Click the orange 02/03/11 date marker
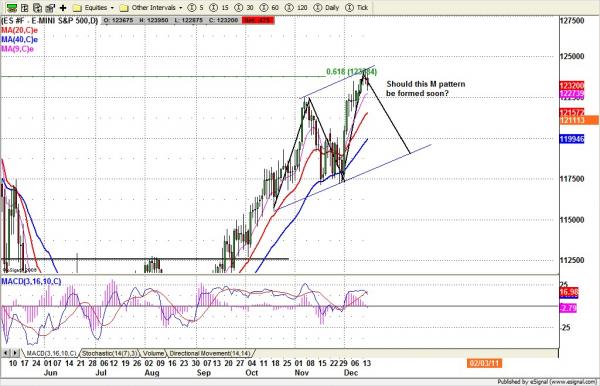The image size is (600, 386). [484, 363]
